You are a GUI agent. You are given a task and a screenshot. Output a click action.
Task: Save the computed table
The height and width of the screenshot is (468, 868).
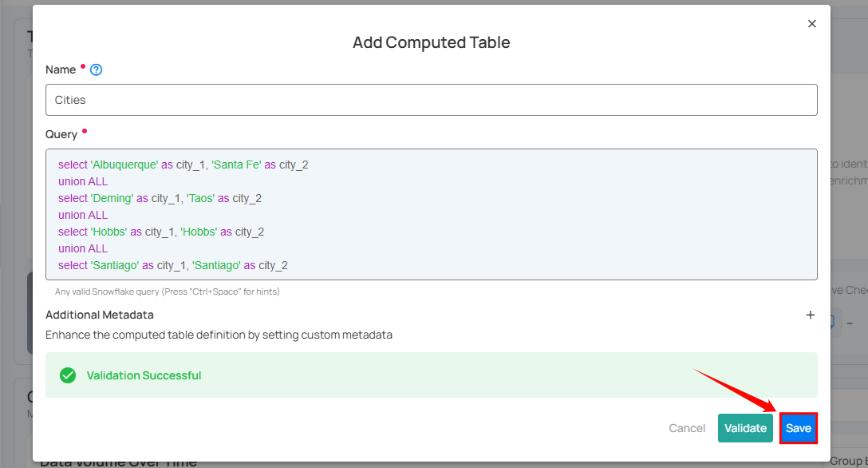tap(798, 428)
